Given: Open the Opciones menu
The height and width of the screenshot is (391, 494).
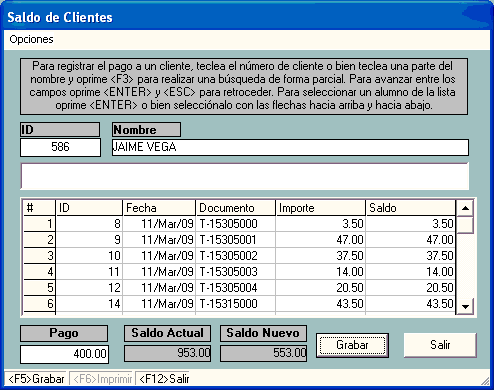Looking at the screenshot, I should click(x=31, y=39).
